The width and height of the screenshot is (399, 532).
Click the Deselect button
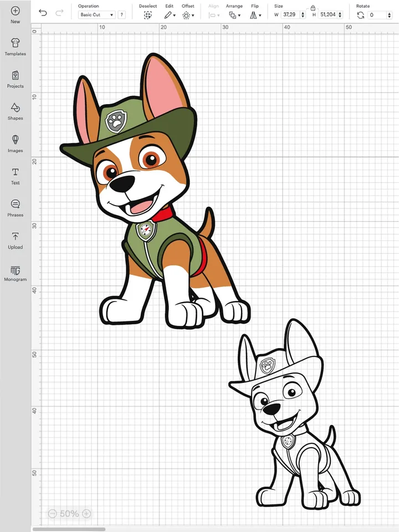[147, 15]
